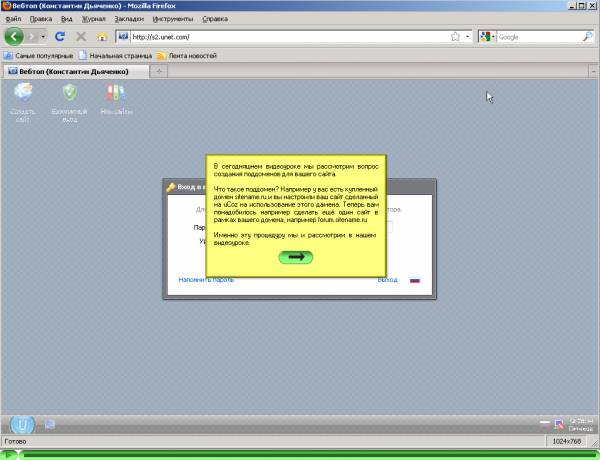The width and height of the screenshot is (600, 460).
Task: Open the URL bar history dropdown
Action: tap(467, 37)
